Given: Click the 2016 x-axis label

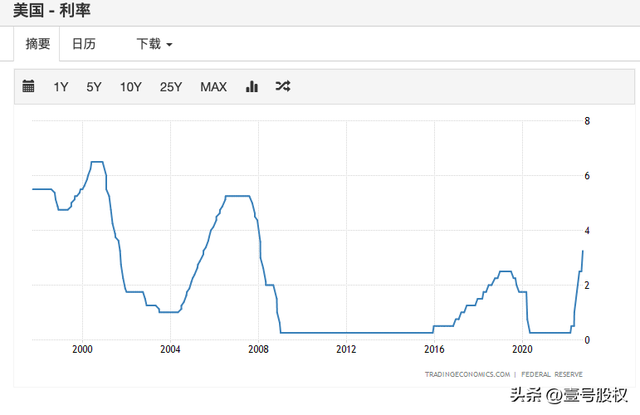Looking at the screenshot, I should point(434,349).
